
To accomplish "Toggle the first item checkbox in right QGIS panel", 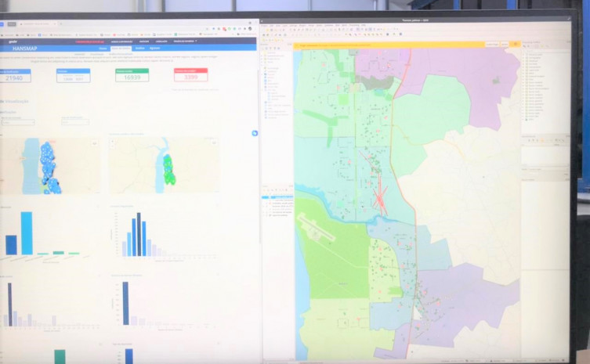I will click(x=527, y=55).
